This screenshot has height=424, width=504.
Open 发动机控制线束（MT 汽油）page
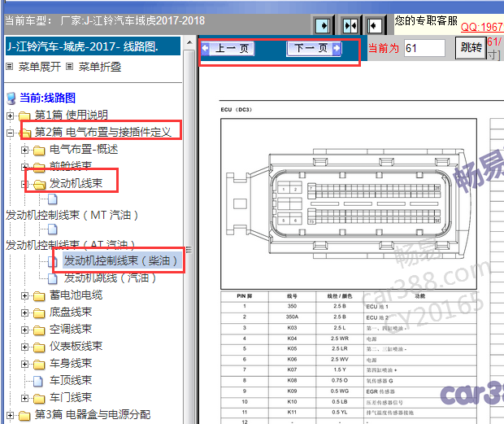[x=72, y=215]
